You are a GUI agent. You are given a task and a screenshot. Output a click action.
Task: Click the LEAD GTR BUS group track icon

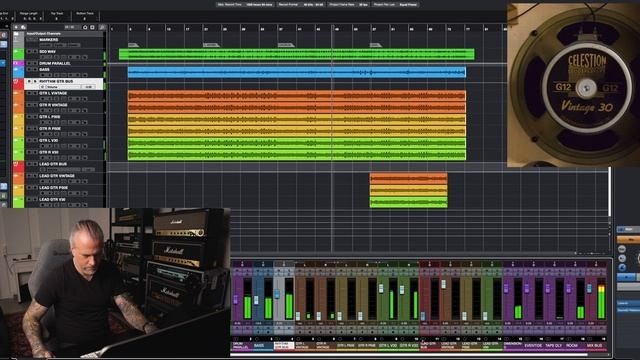point(18,167)
